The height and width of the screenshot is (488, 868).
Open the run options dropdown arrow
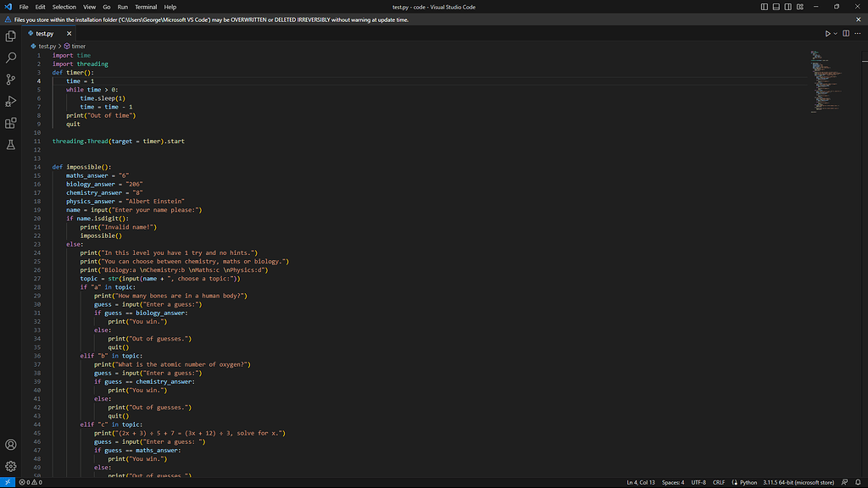click(x=835, y=34)
